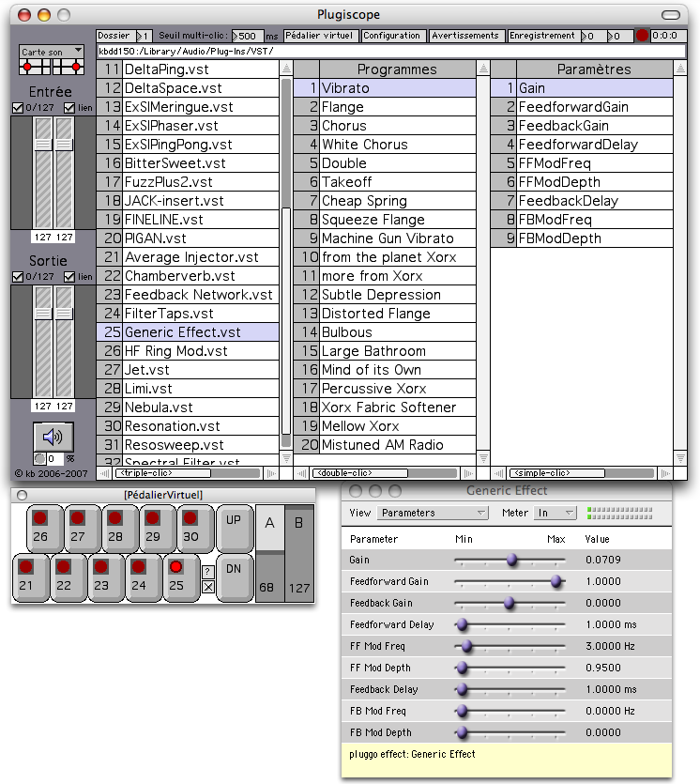
Task: Open the Carte son dropdown
Action: pos(52,51)
